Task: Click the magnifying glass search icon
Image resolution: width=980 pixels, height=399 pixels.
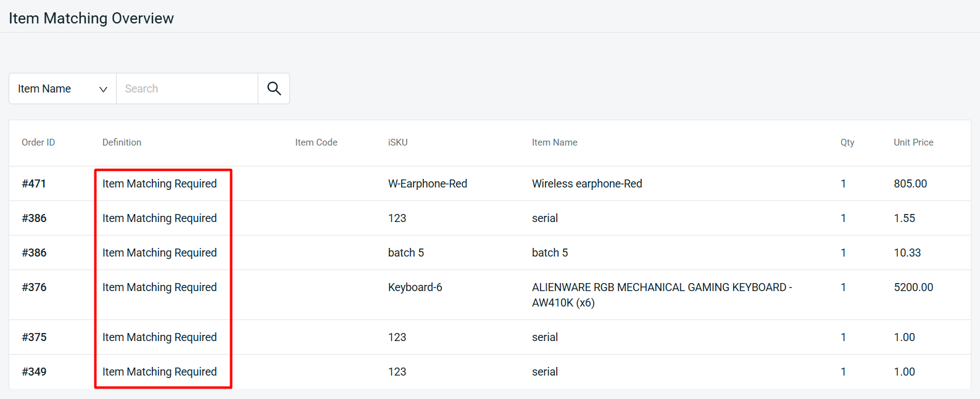Action: tap(274, 89)
